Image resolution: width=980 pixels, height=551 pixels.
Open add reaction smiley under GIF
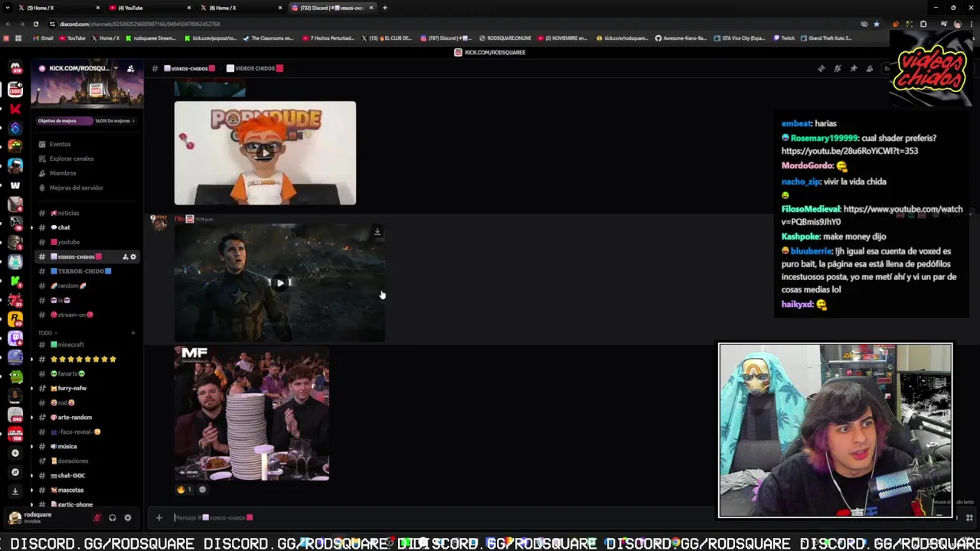[202, 490]
